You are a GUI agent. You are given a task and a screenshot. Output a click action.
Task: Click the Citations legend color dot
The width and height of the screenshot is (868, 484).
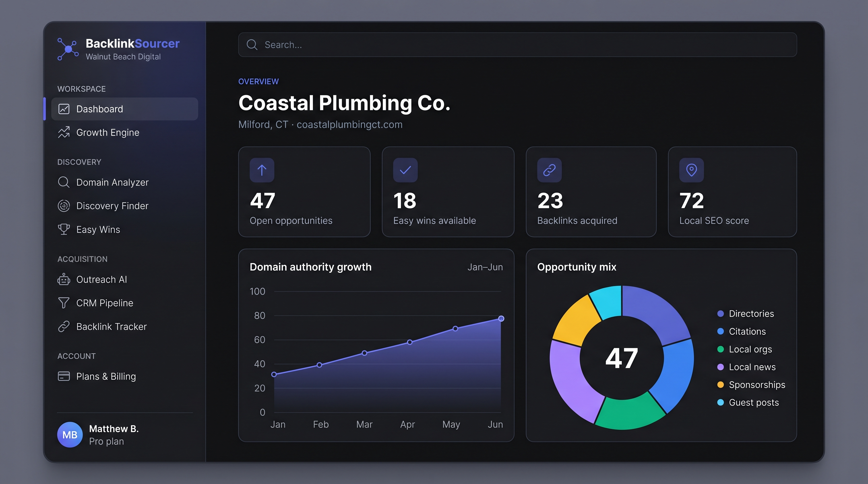pyautogui.click(x=720, y=331)
